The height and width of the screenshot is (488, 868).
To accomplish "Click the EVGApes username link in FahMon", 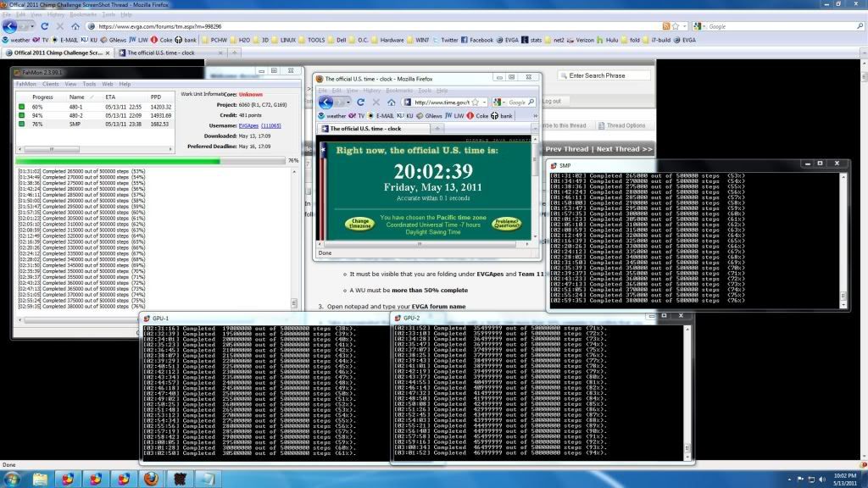I will [x=248, y=125].
